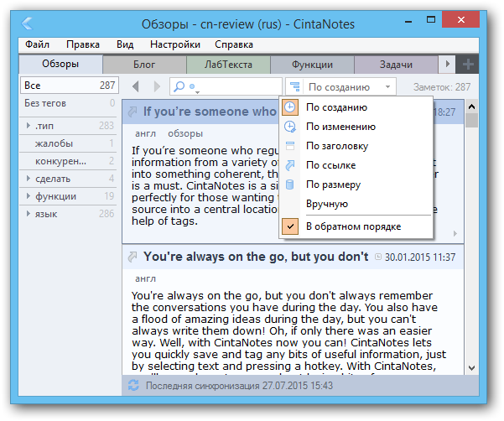Select the Все tag with 287 notes

pos(70,86)
